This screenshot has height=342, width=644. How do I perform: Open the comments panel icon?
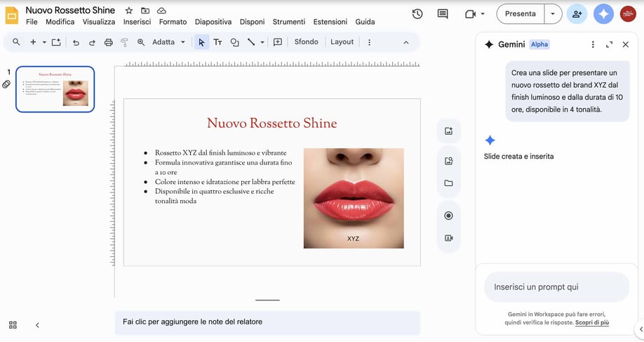click(x=442, y=14)
